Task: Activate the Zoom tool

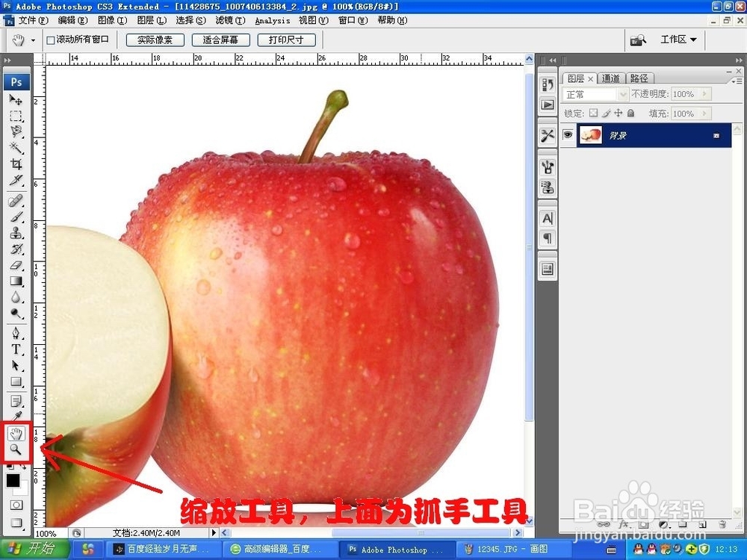Action: 16,449
